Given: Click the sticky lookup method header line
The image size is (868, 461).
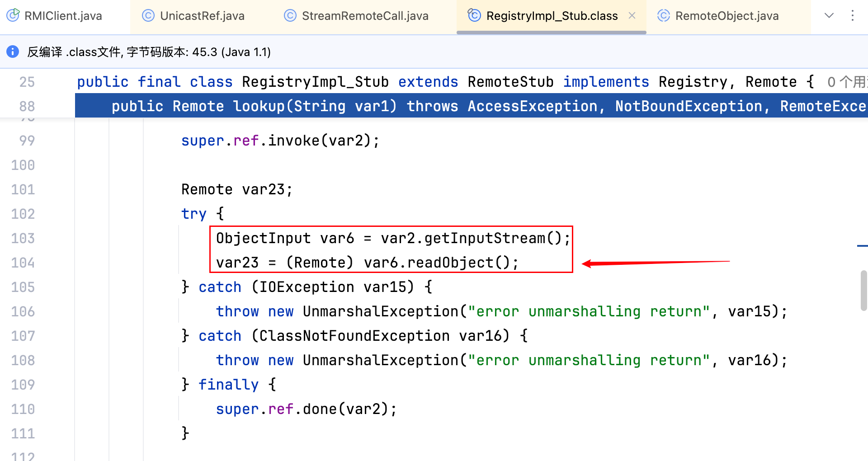Looking at the screenshot, I should 452,106.
